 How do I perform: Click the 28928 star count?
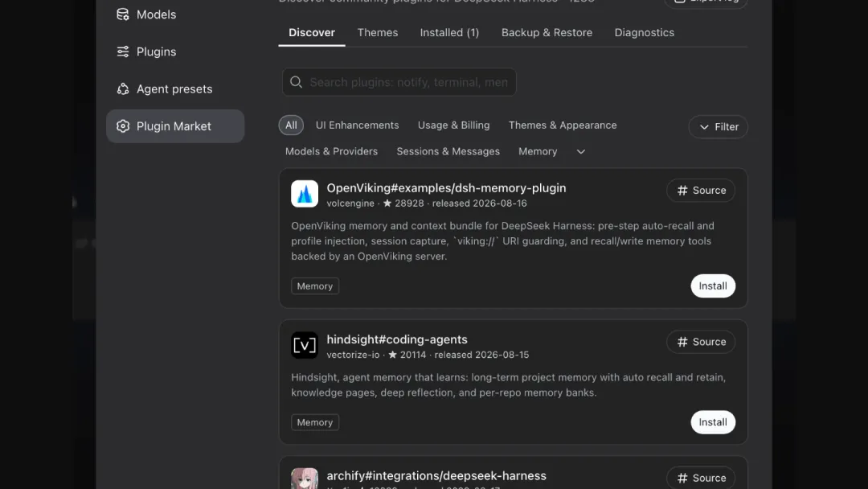403,203
